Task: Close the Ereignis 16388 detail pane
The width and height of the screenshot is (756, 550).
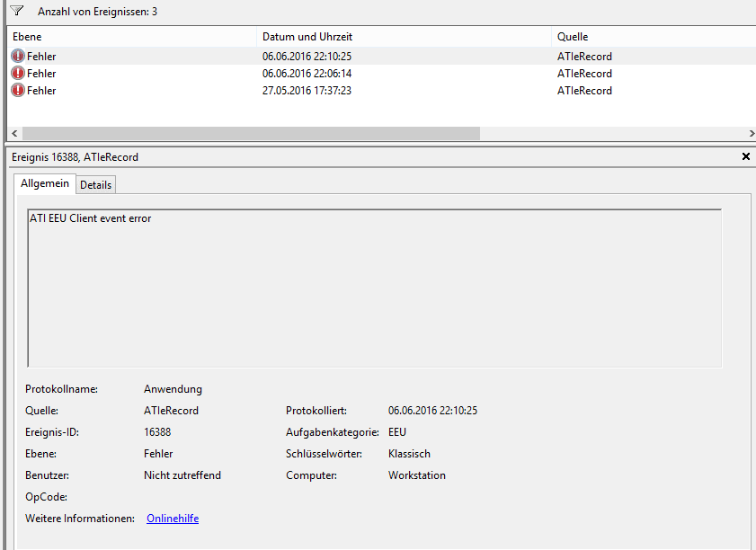Action: click(745, 156)
